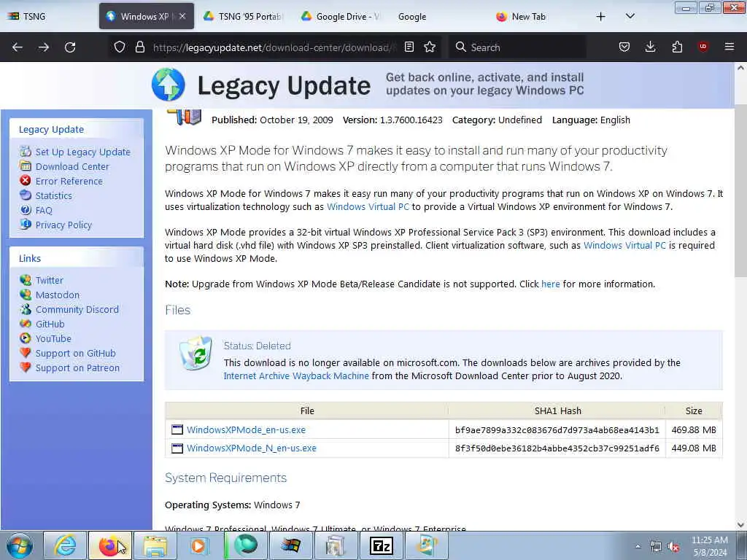Open Support on Patreon link
The width and height of the screenshot is (747, 560).
tap(77, 368)
